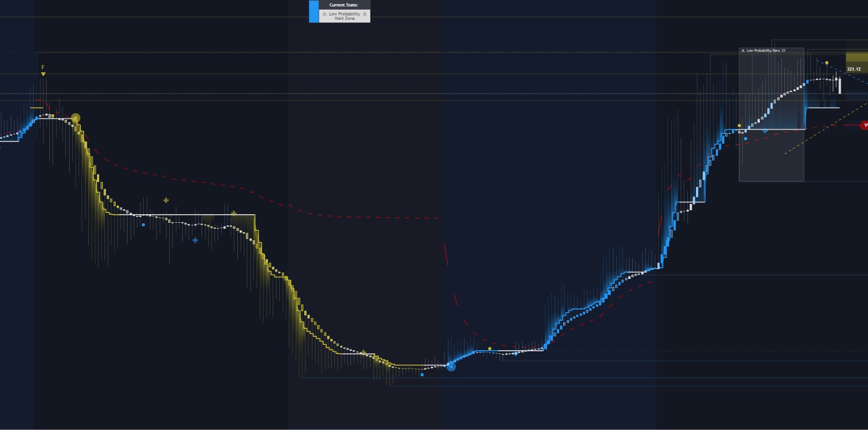The image size is (868, 430).
Task: Click the blue plus marker below the mid-decline plateau
Action: pos(195,240)
